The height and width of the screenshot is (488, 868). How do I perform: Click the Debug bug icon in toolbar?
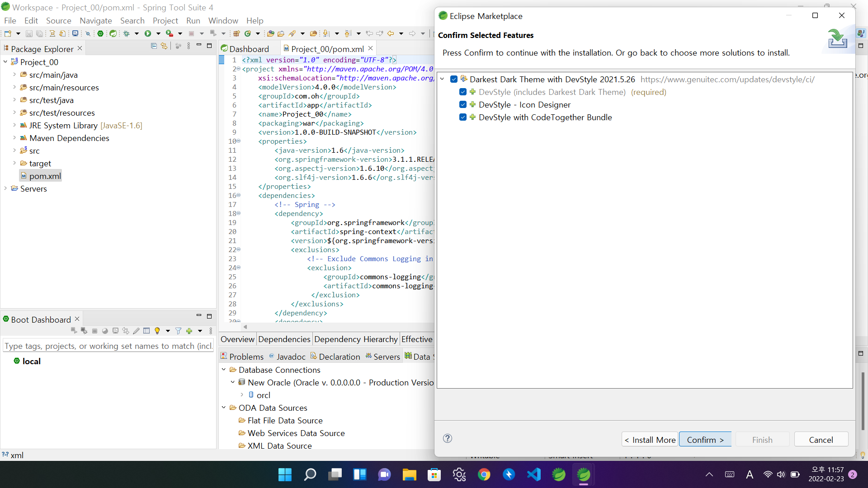(x=127, y=33)
